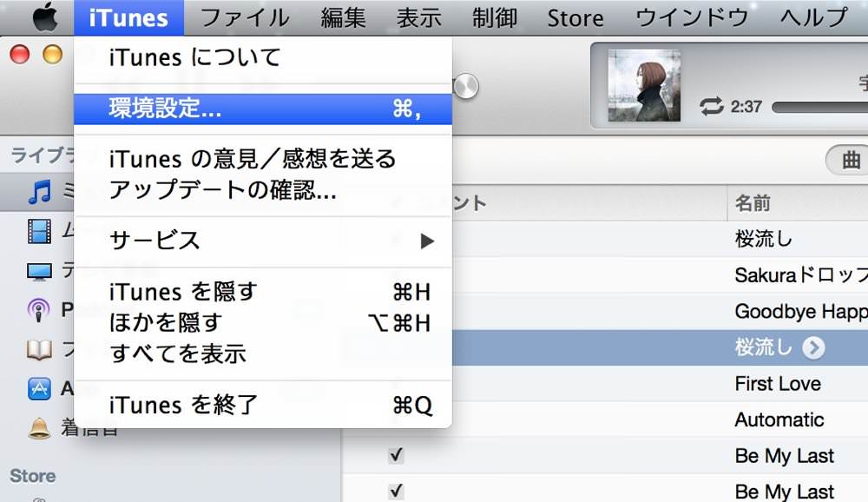Close the iTunes menu in the menu bar
This screenshot has height=502, width=868.
(x=128, y=17)
